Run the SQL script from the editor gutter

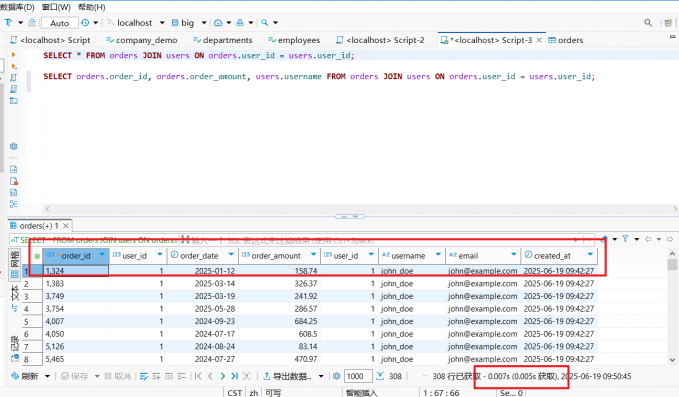pyautogui.click(x=13, y=77)
